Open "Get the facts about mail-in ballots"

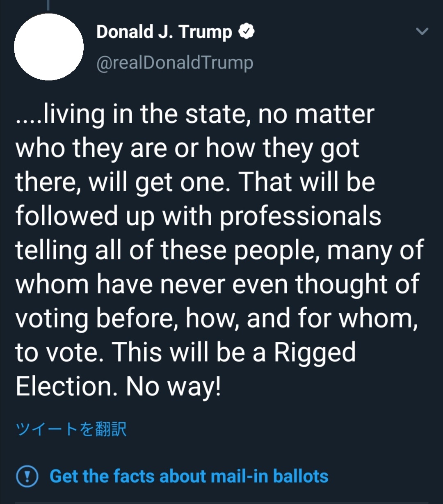click(189, 476)
